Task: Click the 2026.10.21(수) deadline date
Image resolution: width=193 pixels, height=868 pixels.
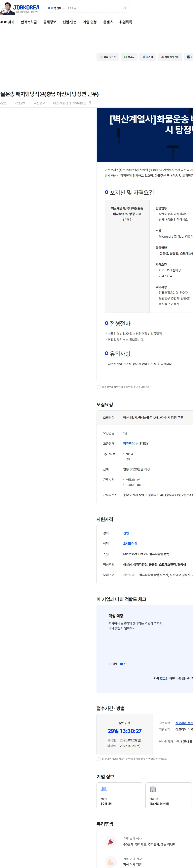Action: (x=130, y=746)
